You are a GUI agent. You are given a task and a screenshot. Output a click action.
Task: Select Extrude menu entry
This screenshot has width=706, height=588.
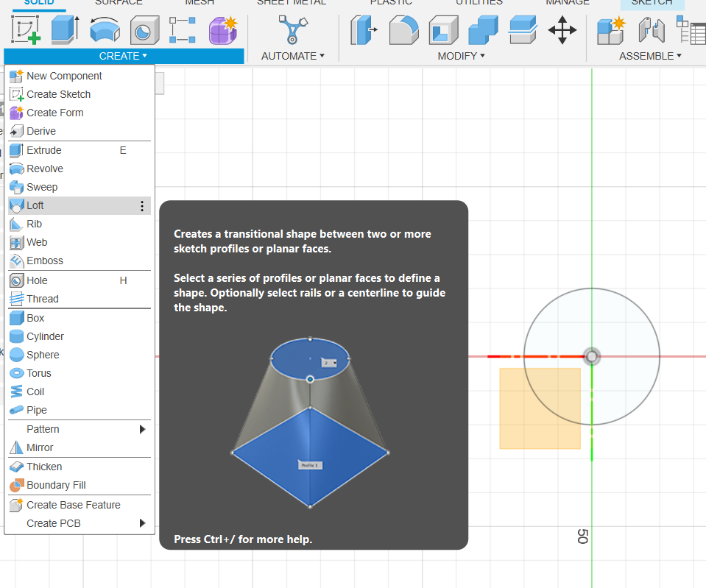(80, 150)
